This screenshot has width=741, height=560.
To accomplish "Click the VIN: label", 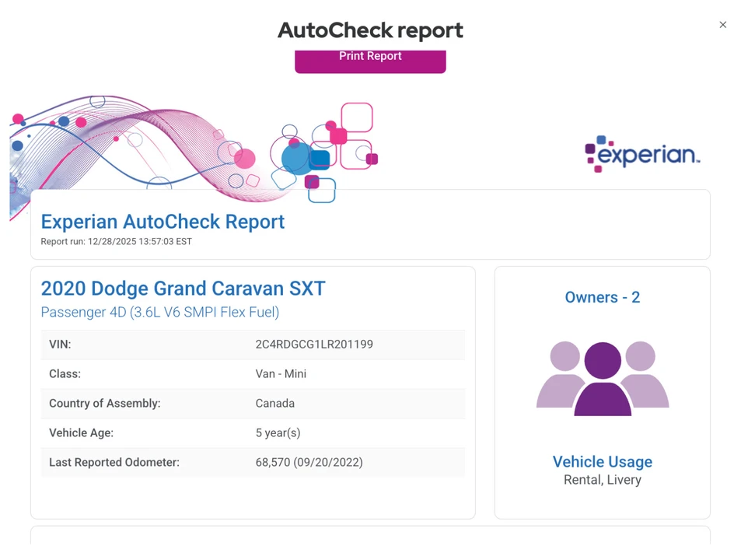I will [x=60, y=344].
